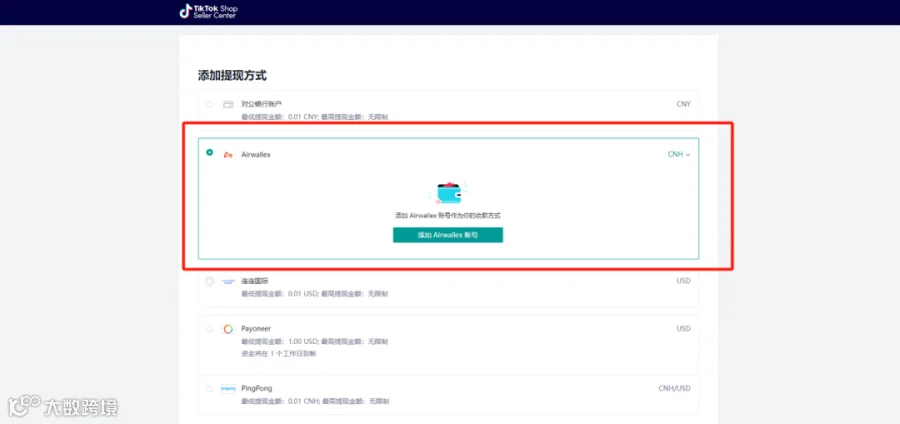
Task: Click the Payoneer ring logo icon
Action: click(228, 329)
